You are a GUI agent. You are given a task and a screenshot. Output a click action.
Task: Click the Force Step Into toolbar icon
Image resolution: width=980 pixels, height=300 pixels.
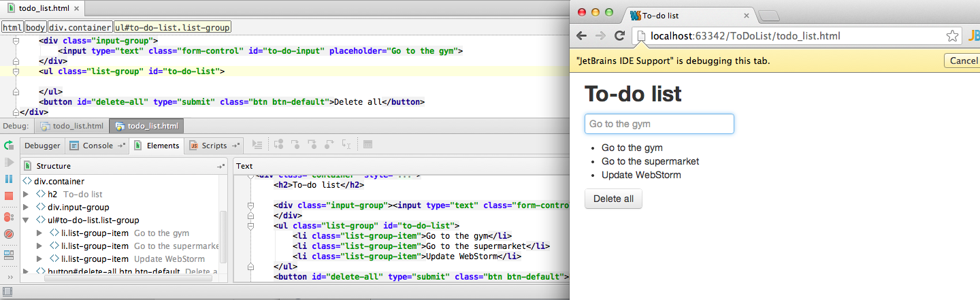pos(312,145)
